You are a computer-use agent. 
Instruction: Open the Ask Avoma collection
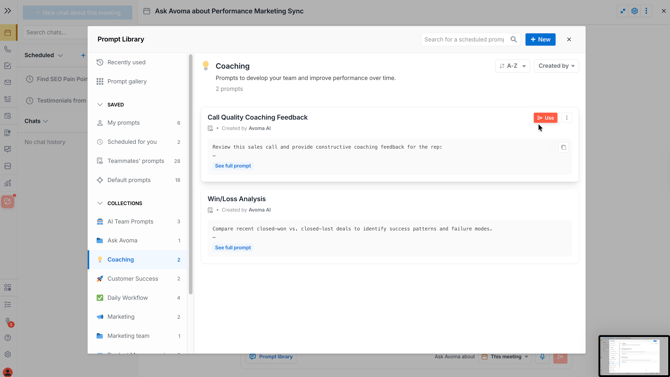[138, 241]
